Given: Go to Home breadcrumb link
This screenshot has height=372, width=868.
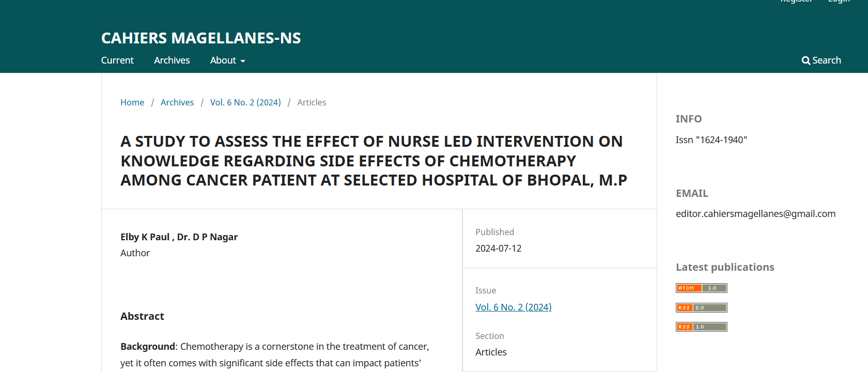Looking at the screenshot, I should (132, 102).
